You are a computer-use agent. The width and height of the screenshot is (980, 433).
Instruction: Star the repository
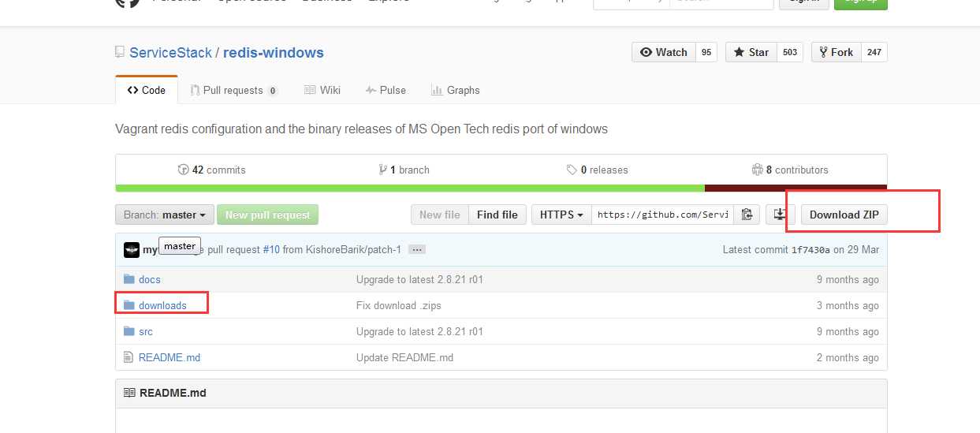point(751,52)
